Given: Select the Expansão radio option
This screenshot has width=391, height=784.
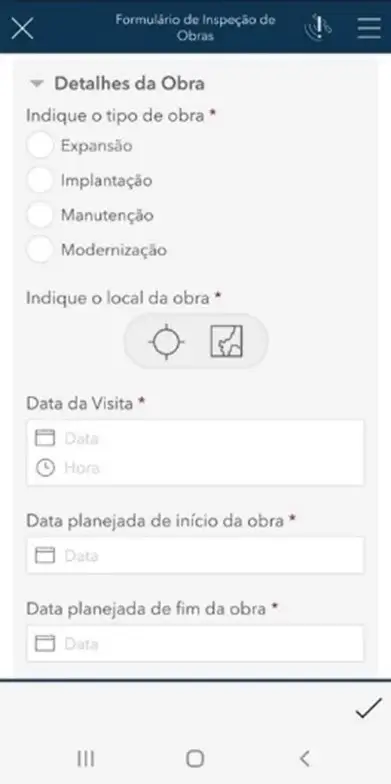Looking at the screenshot, I should tap(40, 146).
